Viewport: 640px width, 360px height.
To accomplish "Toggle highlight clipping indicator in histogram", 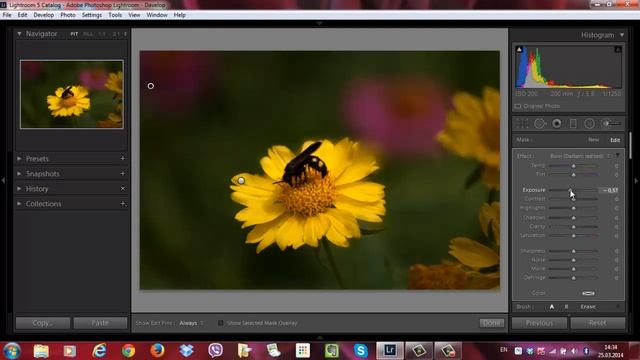I will (618, 49).
